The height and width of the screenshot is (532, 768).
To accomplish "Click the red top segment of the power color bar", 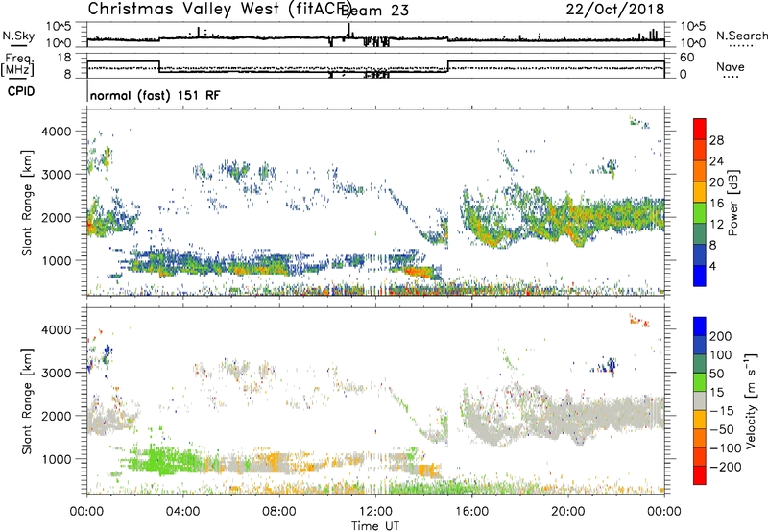I will tap(700, 129).
